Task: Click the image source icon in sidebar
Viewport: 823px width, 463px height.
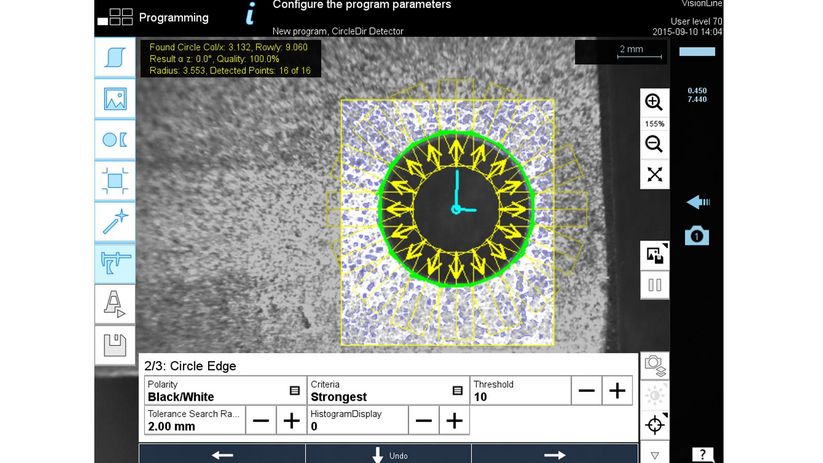Action: click(x=114, y=99)
